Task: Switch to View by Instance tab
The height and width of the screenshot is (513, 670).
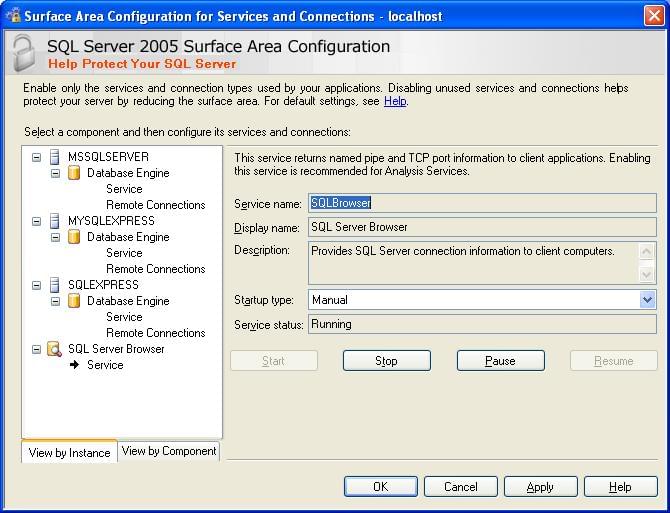Action: [69, 452]
